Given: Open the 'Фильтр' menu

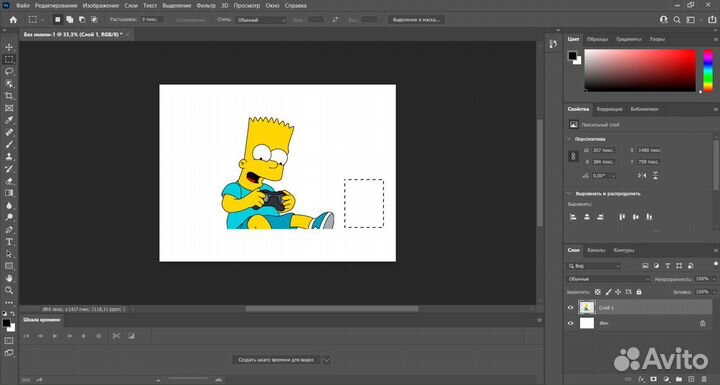Looking at the screenshot, I should point(206,6).
